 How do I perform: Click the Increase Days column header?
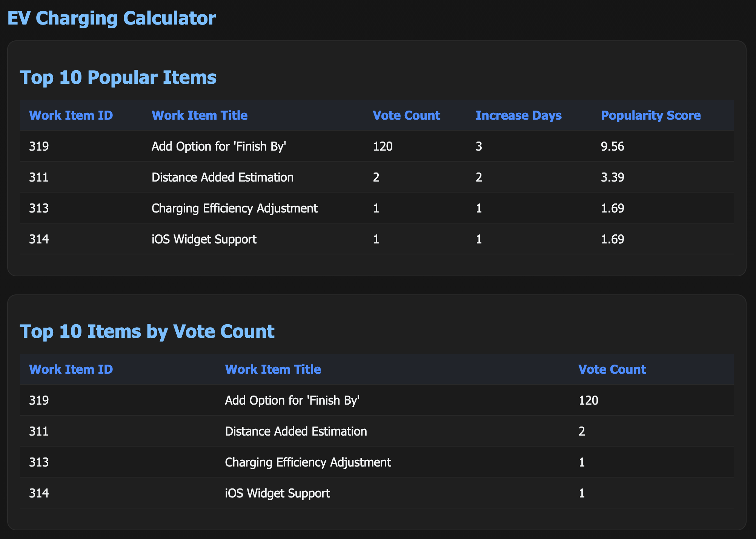(x=518, y=115)
